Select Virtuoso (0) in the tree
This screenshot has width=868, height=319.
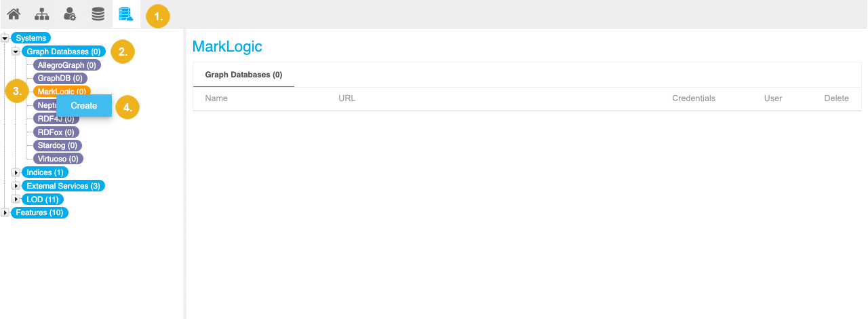(58, 159)
